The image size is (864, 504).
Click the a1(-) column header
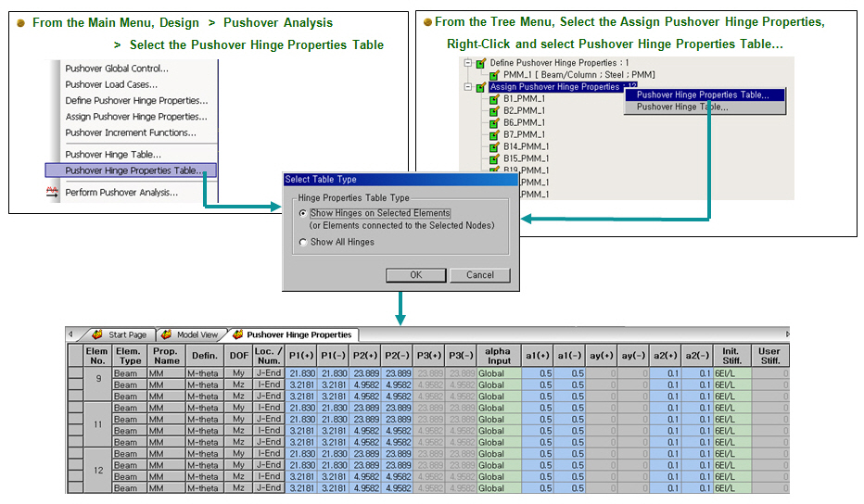[569, 356]
